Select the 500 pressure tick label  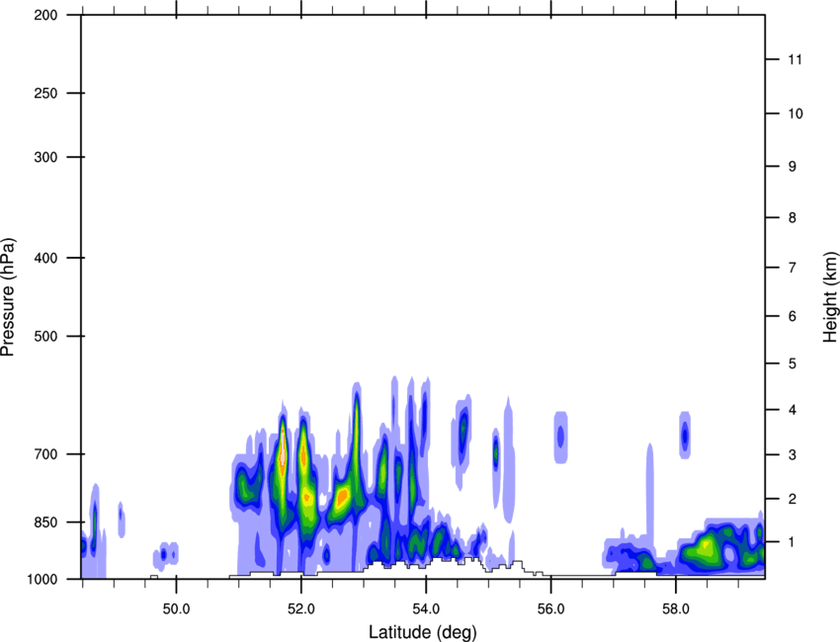pyautogui.click(x=45, y=336)
